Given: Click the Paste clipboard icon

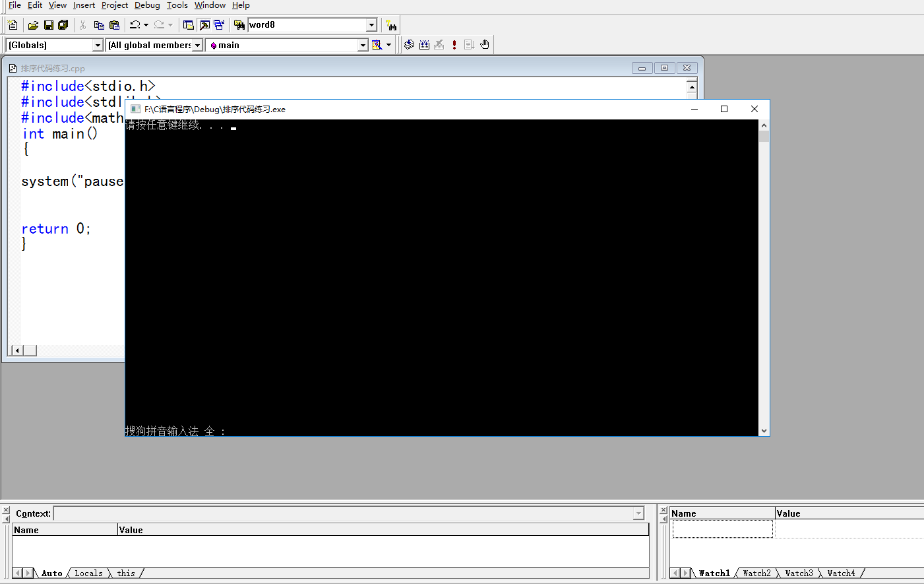Looking at the screenshot, I should point(114,25).
